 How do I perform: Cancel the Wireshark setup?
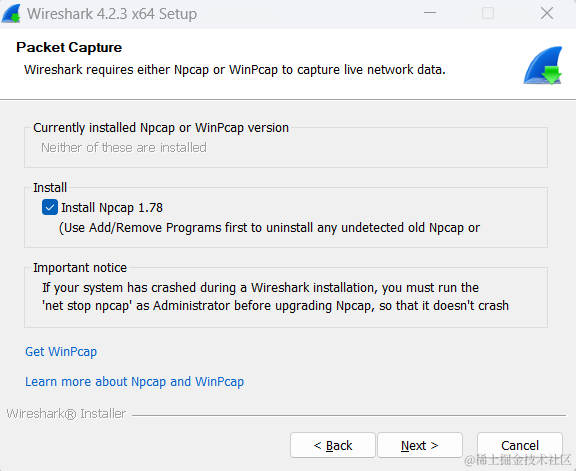point(520,445)
